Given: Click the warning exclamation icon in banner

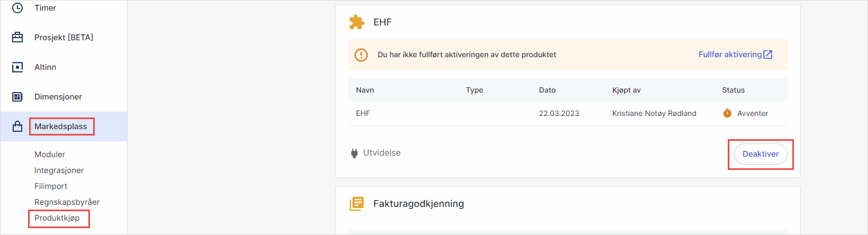Looking at the screenshot, I should [361, 55].
